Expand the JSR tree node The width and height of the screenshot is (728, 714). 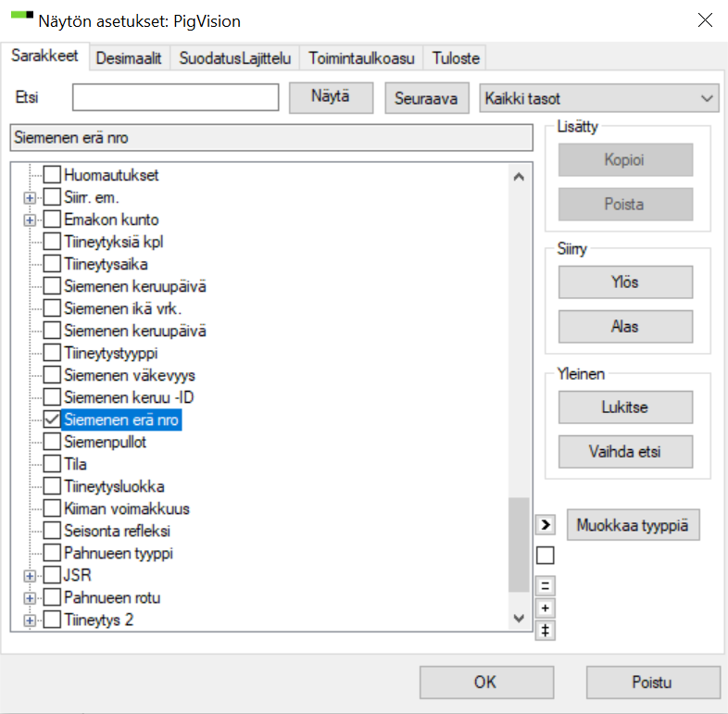[30, 576]
